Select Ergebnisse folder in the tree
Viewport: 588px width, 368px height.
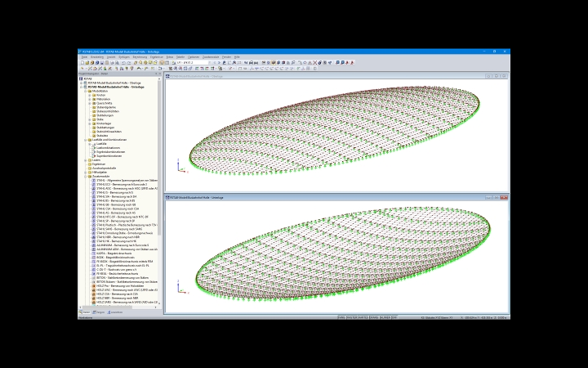click(99, 164)
